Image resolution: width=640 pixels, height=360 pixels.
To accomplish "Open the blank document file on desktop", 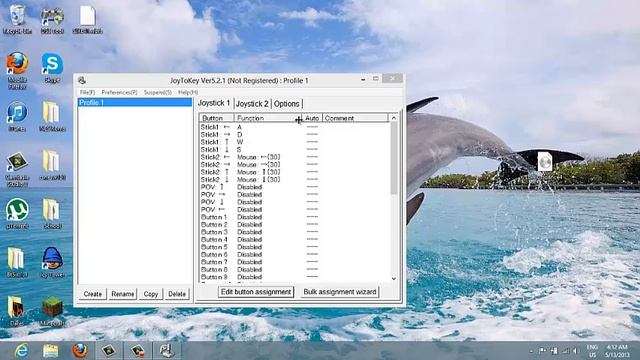I will (x=87, y=19).
